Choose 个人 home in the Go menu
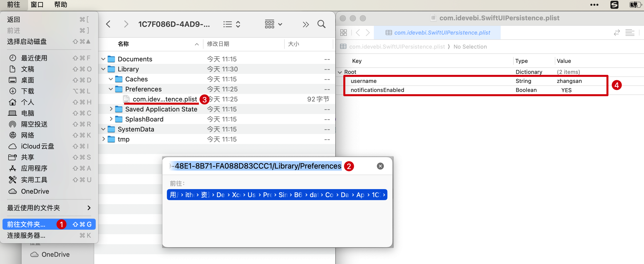Image resolution: width=644 pixels, height=264 pixels. coord(49,102)
